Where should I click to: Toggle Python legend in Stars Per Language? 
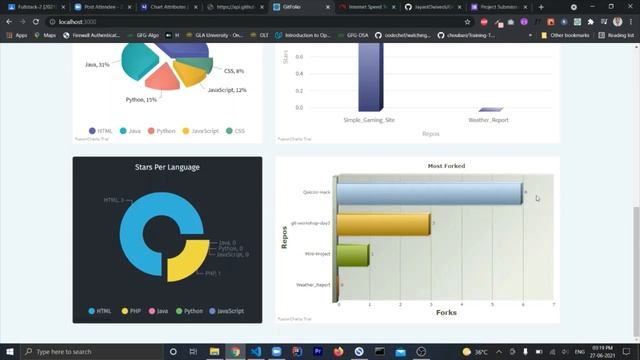[189, 311]
